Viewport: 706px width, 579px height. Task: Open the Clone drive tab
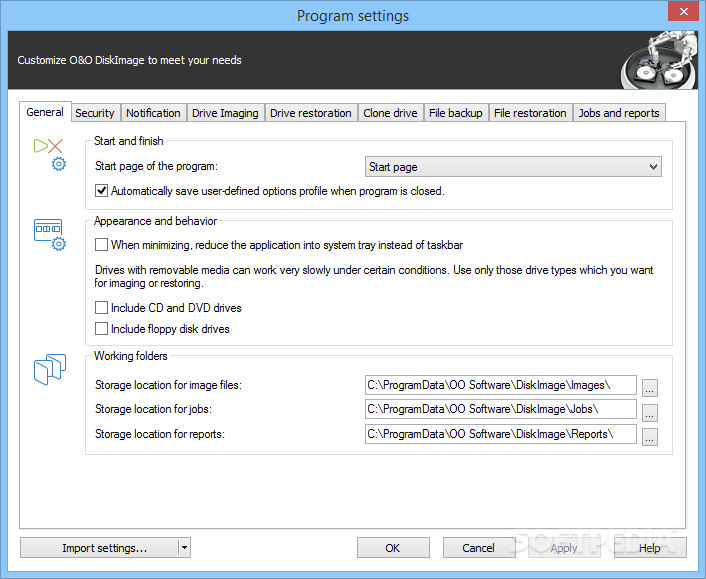[390, 113]
